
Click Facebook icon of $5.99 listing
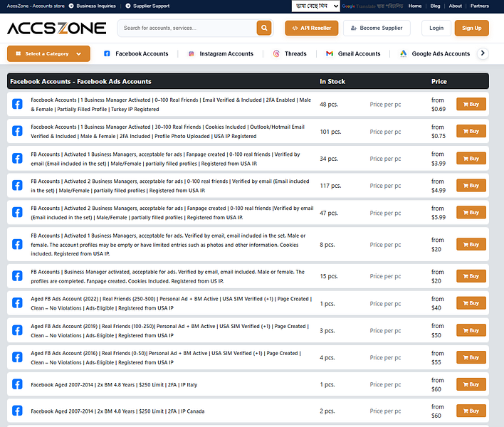(17, 212)
